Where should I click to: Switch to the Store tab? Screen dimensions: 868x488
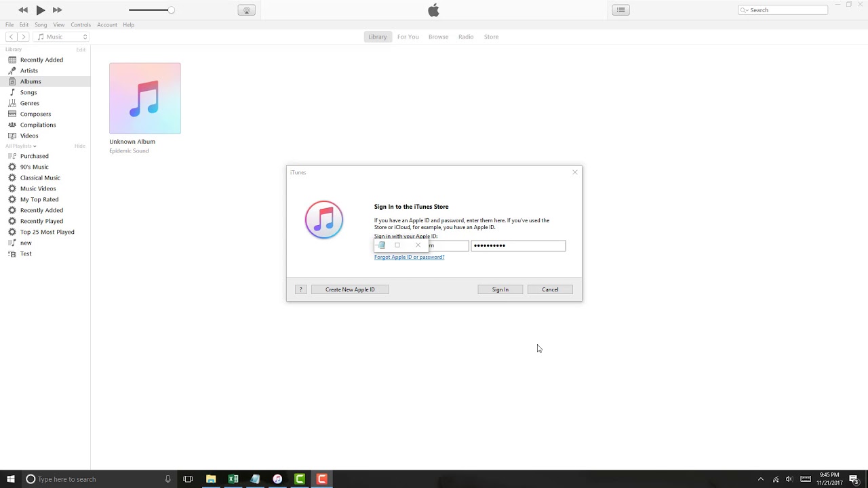491,37
